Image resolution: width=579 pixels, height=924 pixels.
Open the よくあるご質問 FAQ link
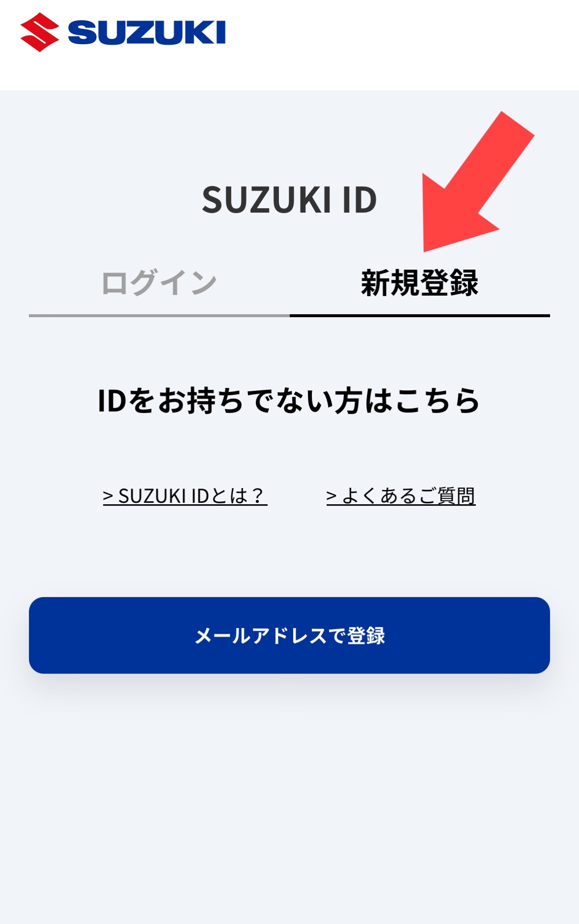[x=401, y=496]
